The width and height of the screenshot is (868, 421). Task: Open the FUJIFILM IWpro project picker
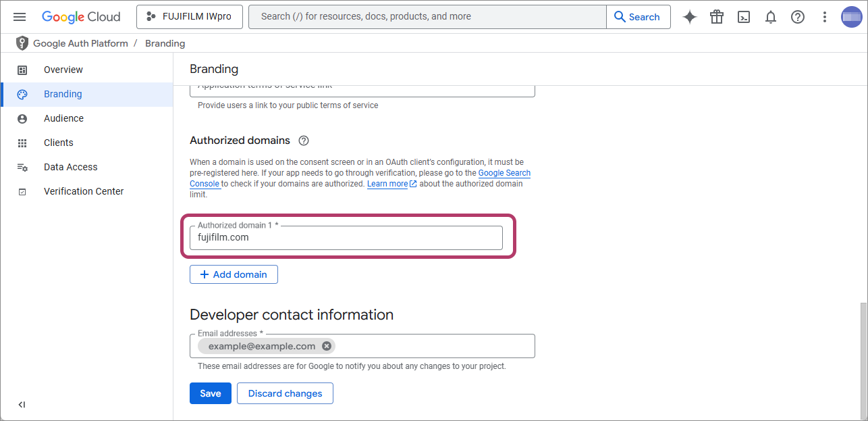tap(189, 17)
